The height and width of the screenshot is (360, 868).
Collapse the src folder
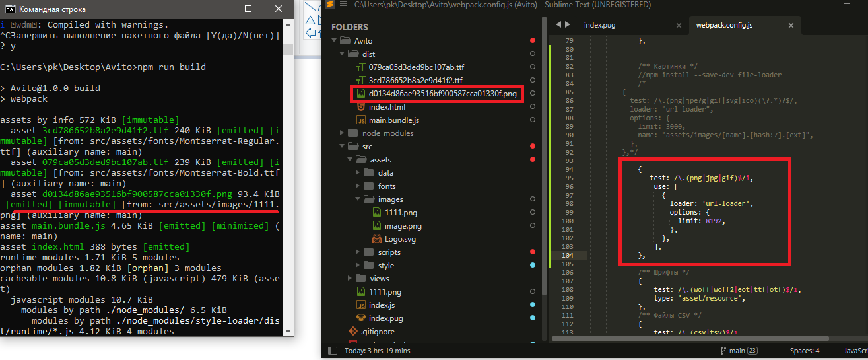(x=342, y=147)
